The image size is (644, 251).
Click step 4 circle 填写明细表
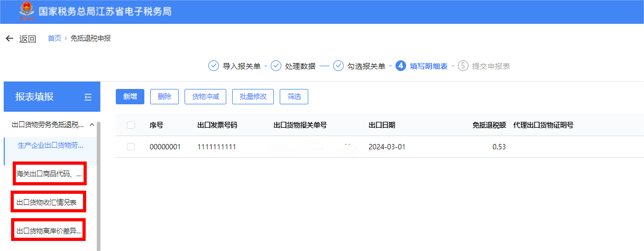pyautogui.click(x=401, y=66)
